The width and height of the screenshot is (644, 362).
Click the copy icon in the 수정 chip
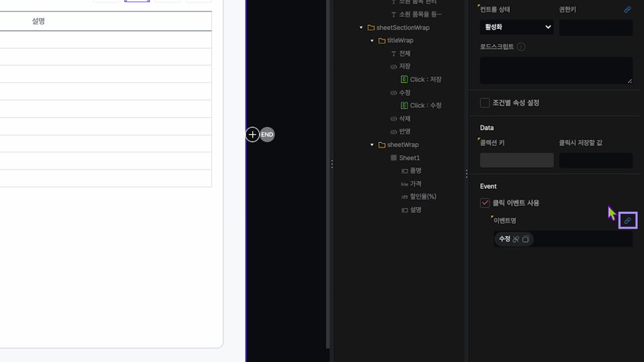(x=525, y=239)
